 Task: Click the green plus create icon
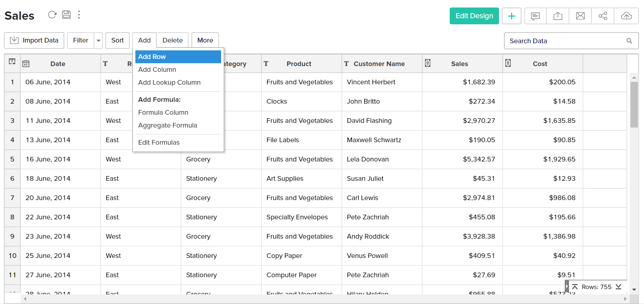(x=511, y=16)
